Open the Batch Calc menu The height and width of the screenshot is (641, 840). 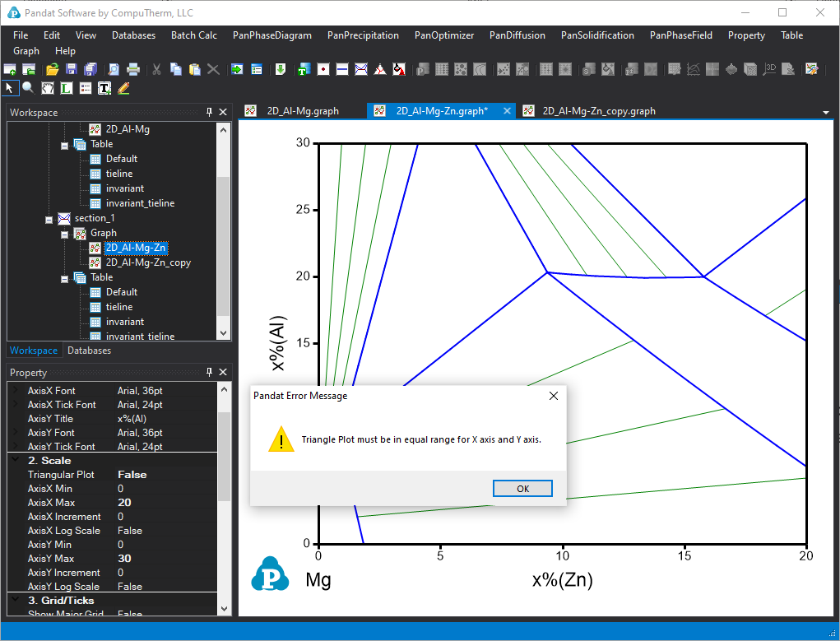click(194, 35)
